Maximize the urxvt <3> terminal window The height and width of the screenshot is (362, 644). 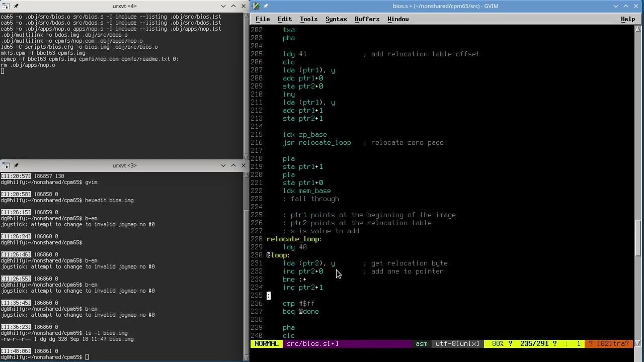click(233, 165)
